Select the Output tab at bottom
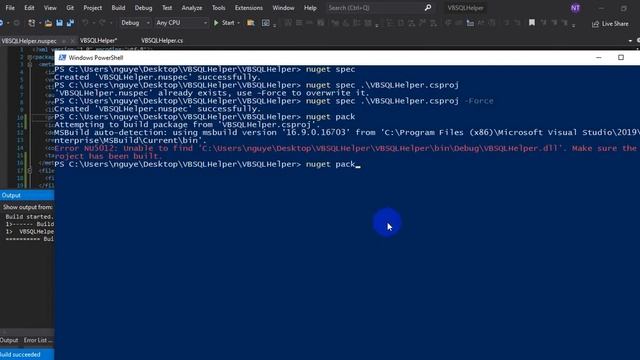Image resolution: width=640 pixels, height=360 pixels. (x=9, y=340)
